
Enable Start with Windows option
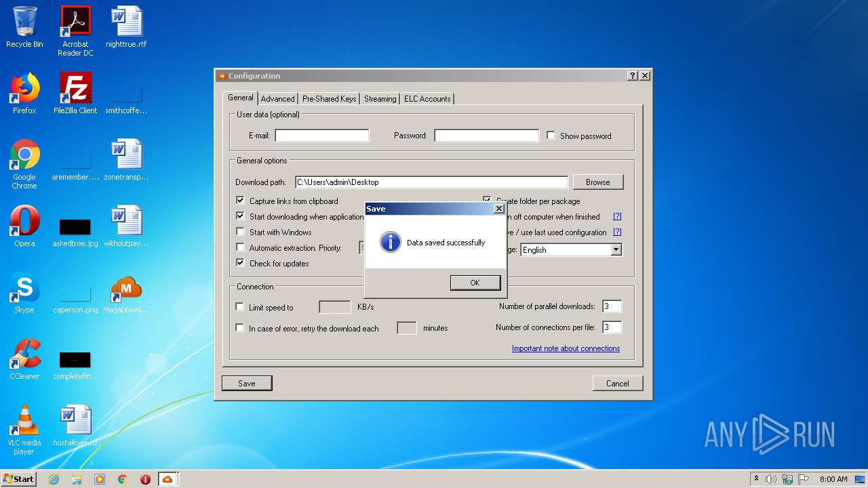click(x=240, y=232)
